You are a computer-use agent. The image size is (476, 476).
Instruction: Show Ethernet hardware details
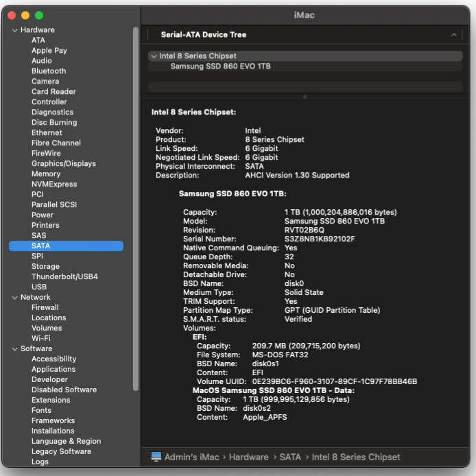coord(47,132)
